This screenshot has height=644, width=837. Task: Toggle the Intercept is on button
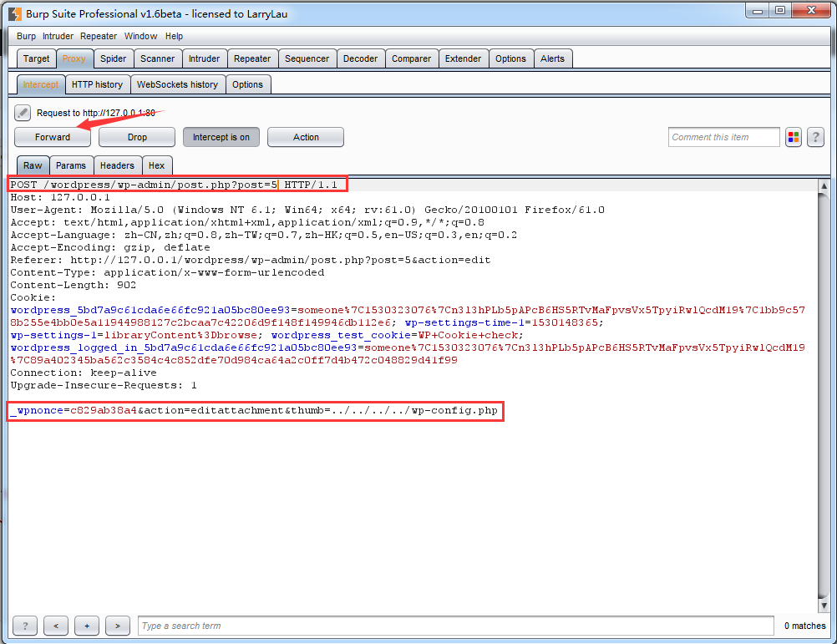(221, 137)
